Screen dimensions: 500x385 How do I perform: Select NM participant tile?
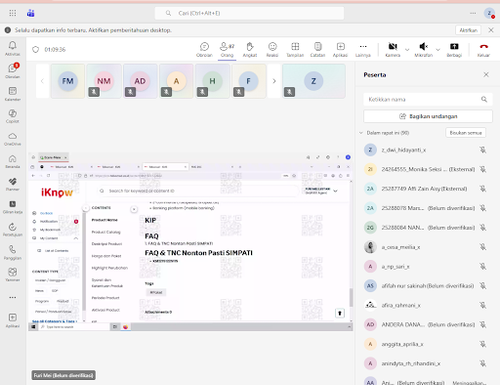(x=104, y=81)
